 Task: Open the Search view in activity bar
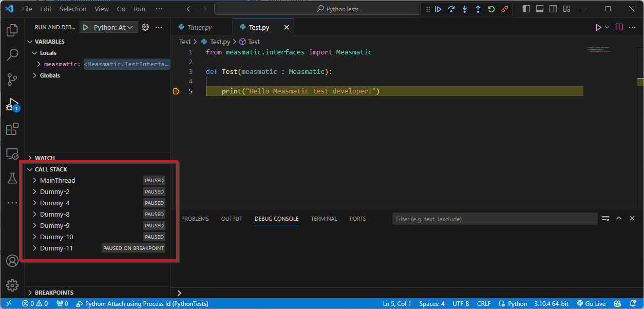tap(12, 54)
